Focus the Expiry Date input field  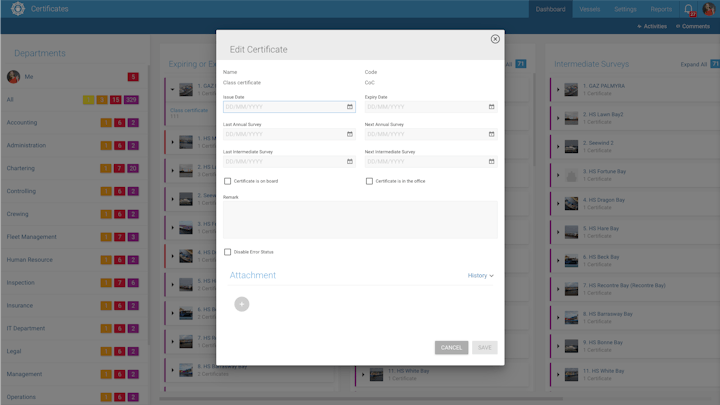tap(431, 107)
